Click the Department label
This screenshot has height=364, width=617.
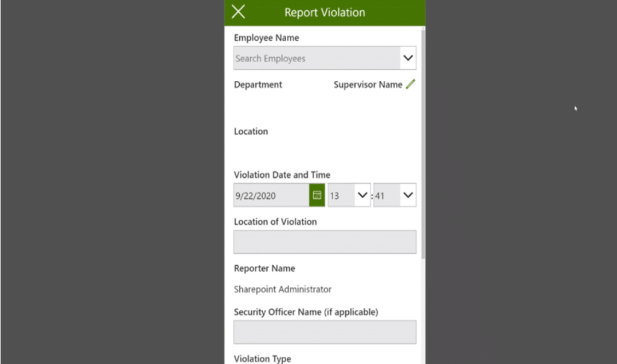258,84
